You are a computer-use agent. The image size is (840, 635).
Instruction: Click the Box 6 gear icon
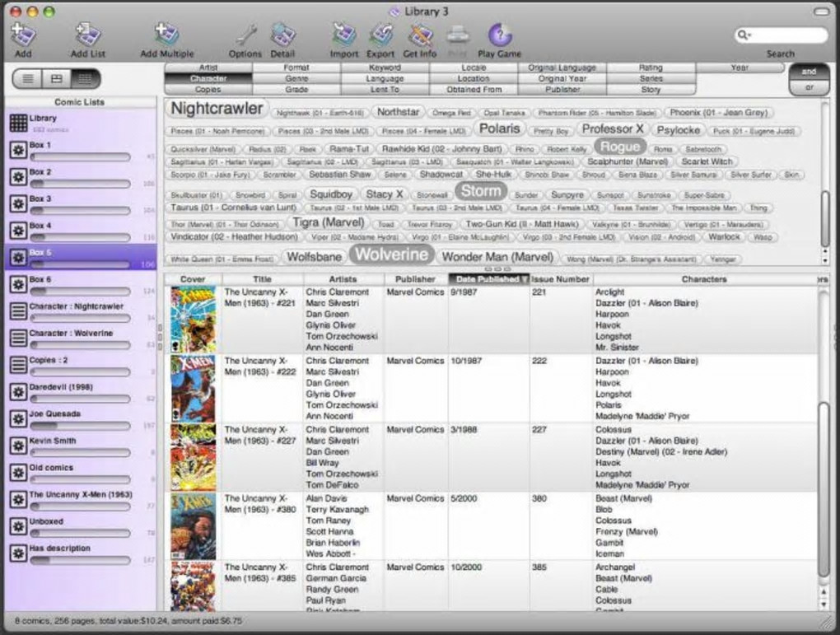(18, 284)
